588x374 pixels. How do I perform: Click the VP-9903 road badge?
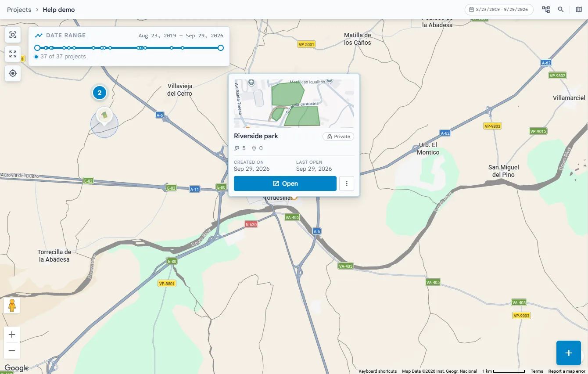point(521,316)
